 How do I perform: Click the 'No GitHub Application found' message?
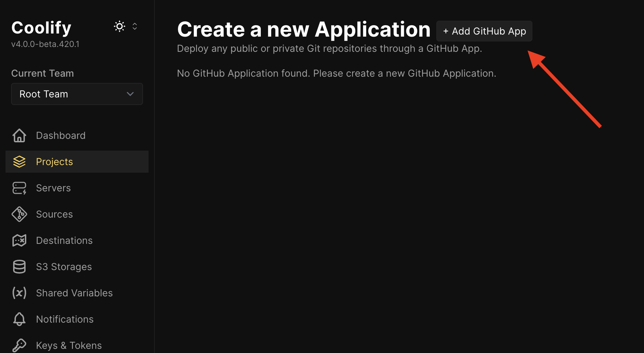(337, 73)
